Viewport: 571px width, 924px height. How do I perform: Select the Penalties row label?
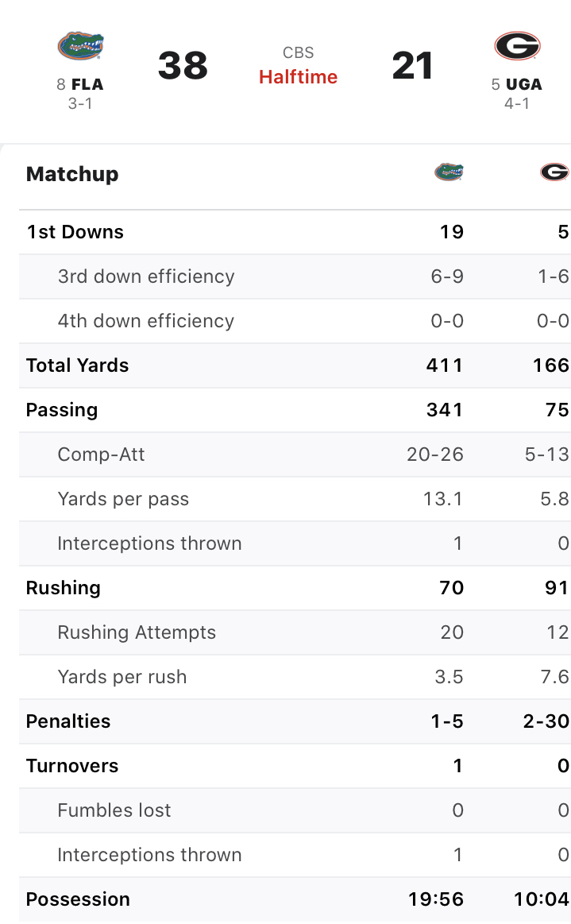click(68, 721)
